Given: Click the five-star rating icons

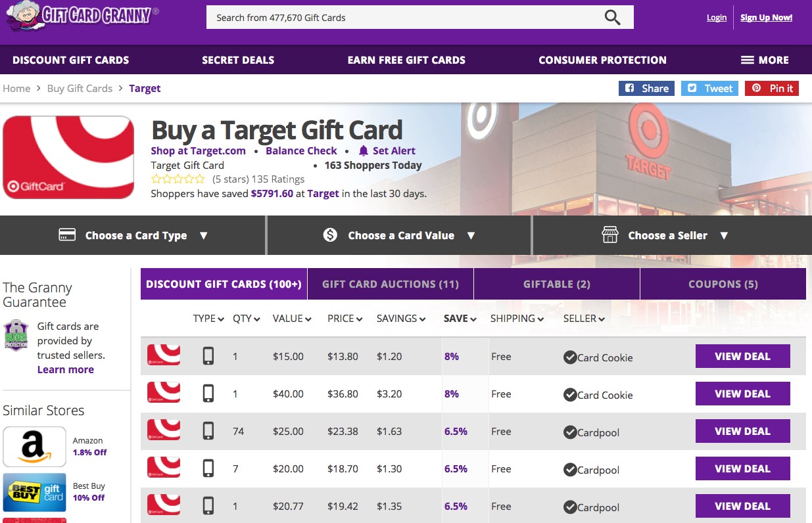Looking at the screenshot, I should 178,179.
